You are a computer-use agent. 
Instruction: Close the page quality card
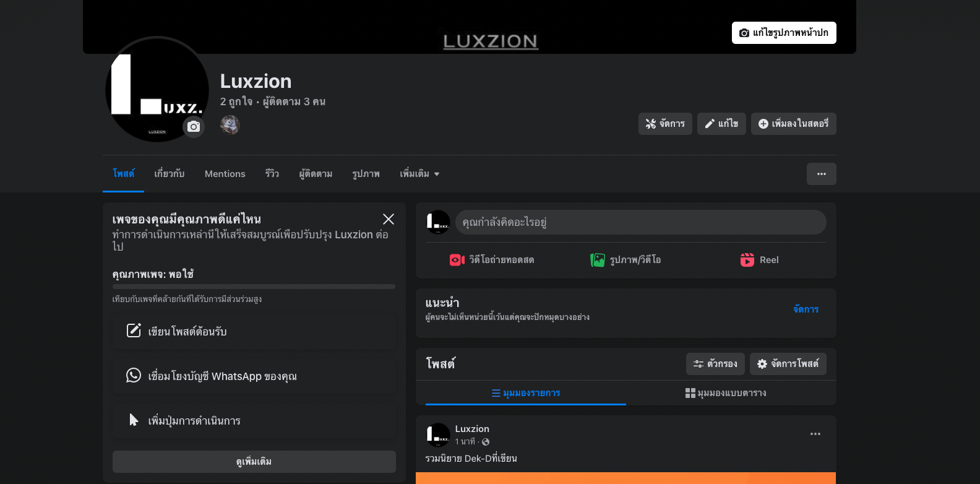point(389,219)
